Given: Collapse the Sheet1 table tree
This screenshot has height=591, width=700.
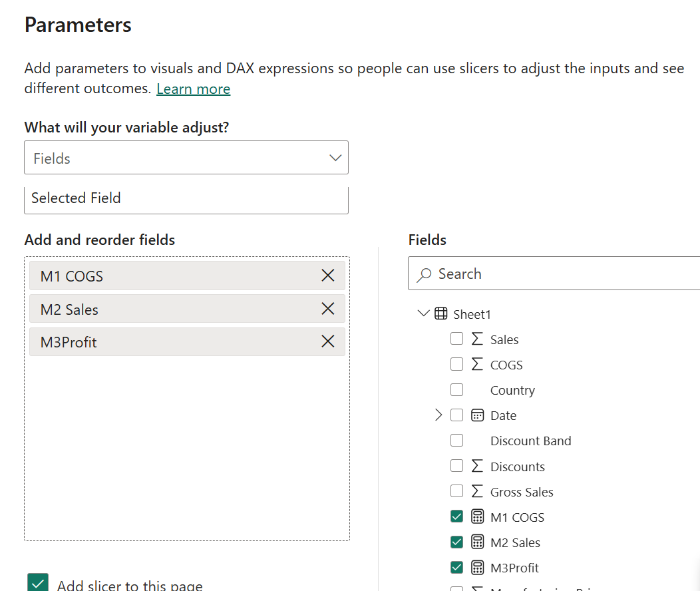Looking at the screenshot, I should [423, 313].
